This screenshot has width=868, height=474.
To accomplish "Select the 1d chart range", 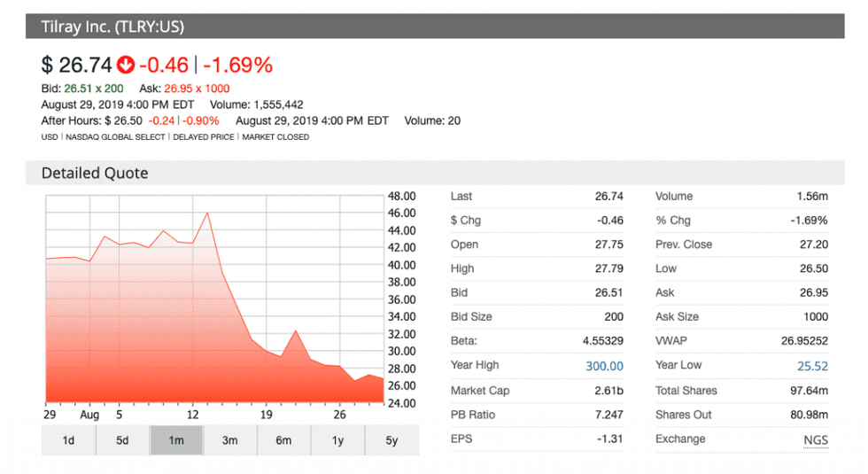I will [68, 440].
